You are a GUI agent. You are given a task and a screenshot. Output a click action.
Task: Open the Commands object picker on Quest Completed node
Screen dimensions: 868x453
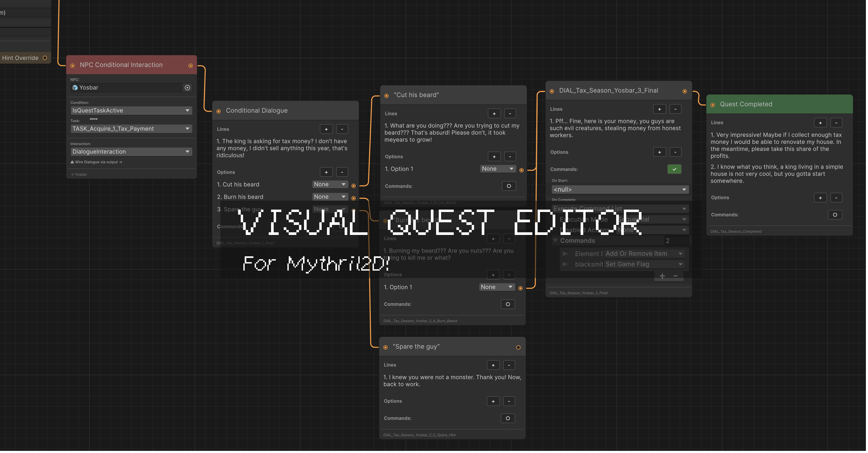pos(835,215)
